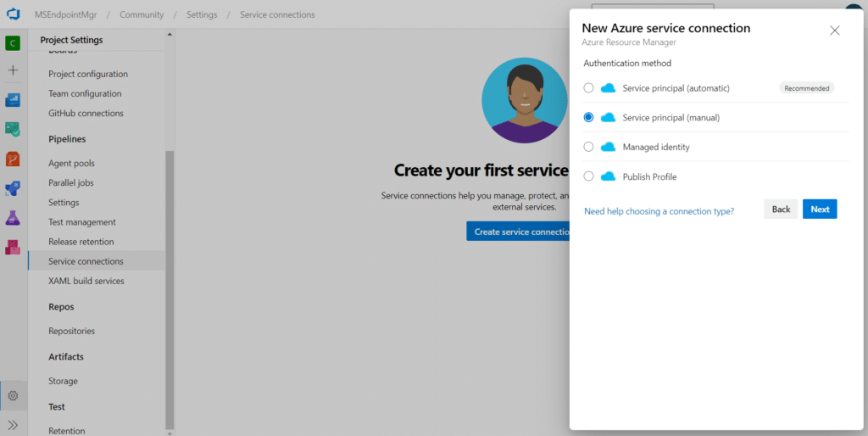Screen dimensions: 868x436
Task: Open Service connections breadcrumb
Action: (277, 14)
